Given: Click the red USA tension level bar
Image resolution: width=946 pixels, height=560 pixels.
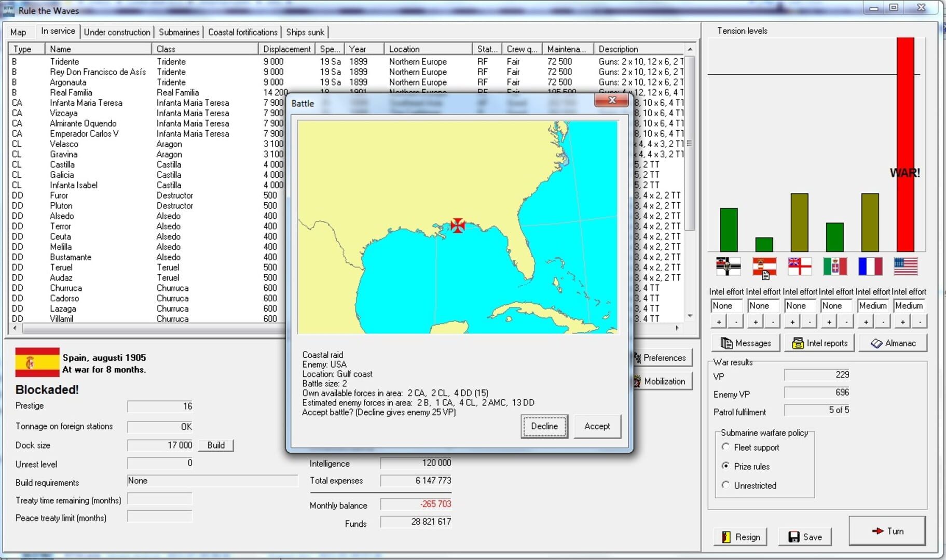Looking at the screenshot, I should 905,145.
